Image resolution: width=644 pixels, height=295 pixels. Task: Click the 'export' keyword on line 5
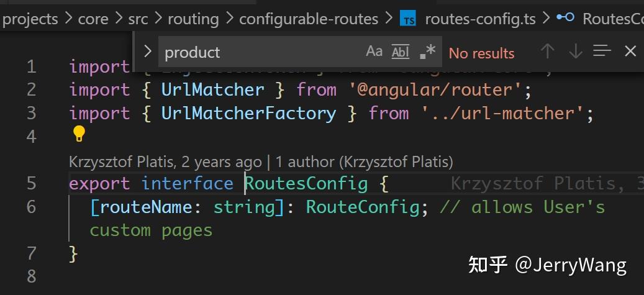(99, 183)
